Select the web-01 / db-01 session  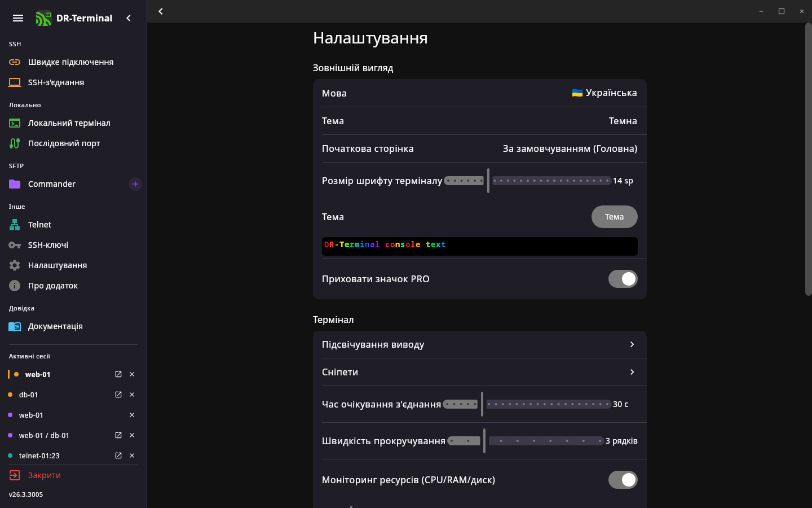[x=44, y=435]
